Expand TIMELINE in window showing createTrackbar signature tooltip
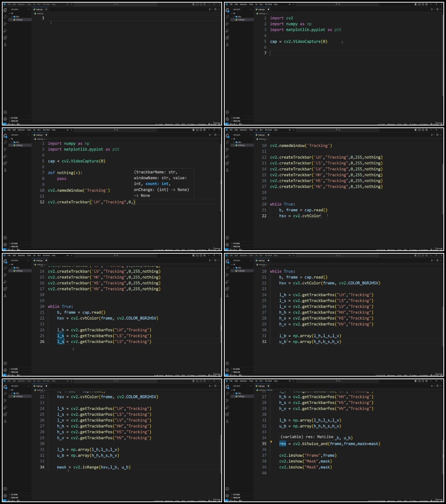The height and width of the screenshot is (504, 446). coord(14,247)
